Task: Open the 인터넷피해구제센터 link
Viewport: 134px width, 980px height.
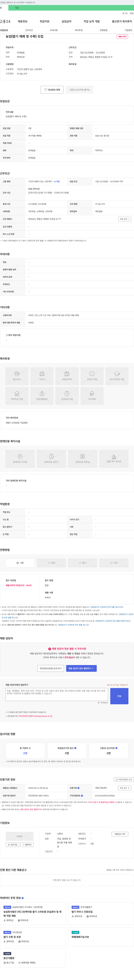Action: point(35,716)
